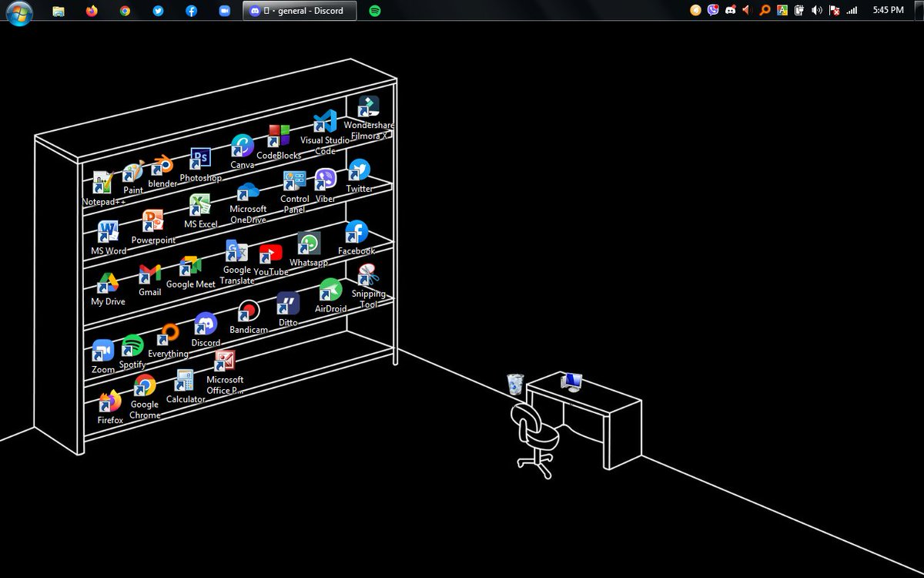
Task: Select the Discord desktop shortcut on the shelf
Action: tap(206, 330)
